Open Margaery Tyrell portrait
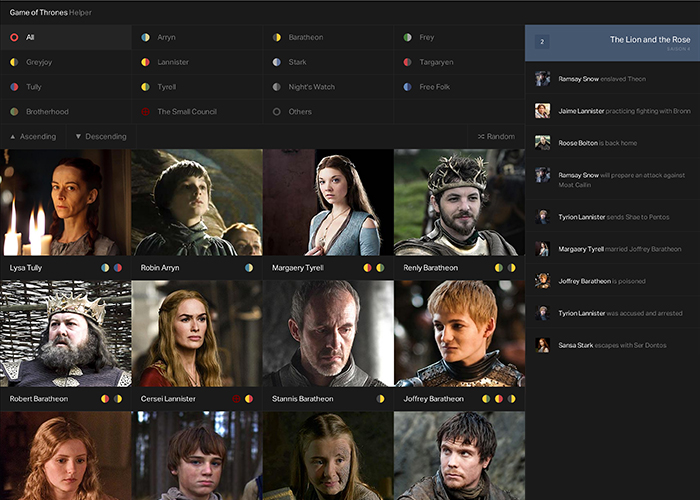700x500 pixels. coord(328,202)
